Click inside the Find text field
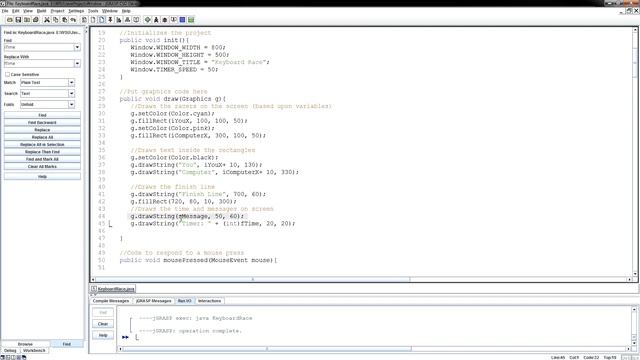Viewport: 640px width, 360px height. tap(39, 47)
